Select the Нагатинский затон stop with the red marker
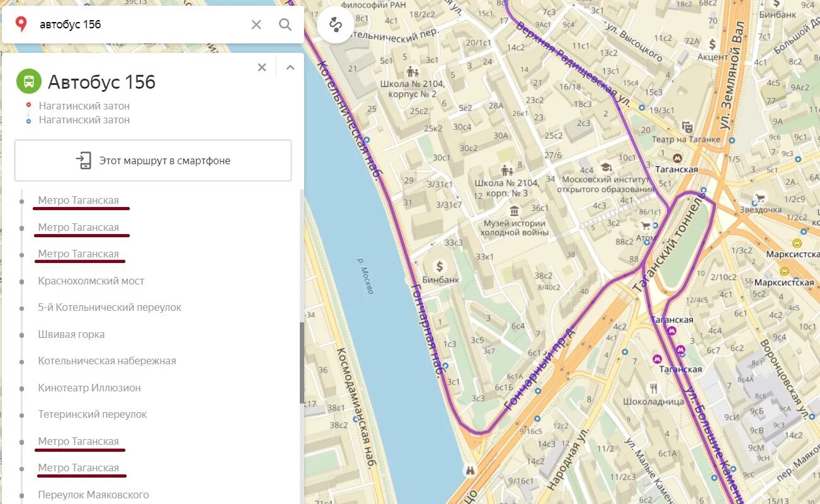 pos(84,106)
